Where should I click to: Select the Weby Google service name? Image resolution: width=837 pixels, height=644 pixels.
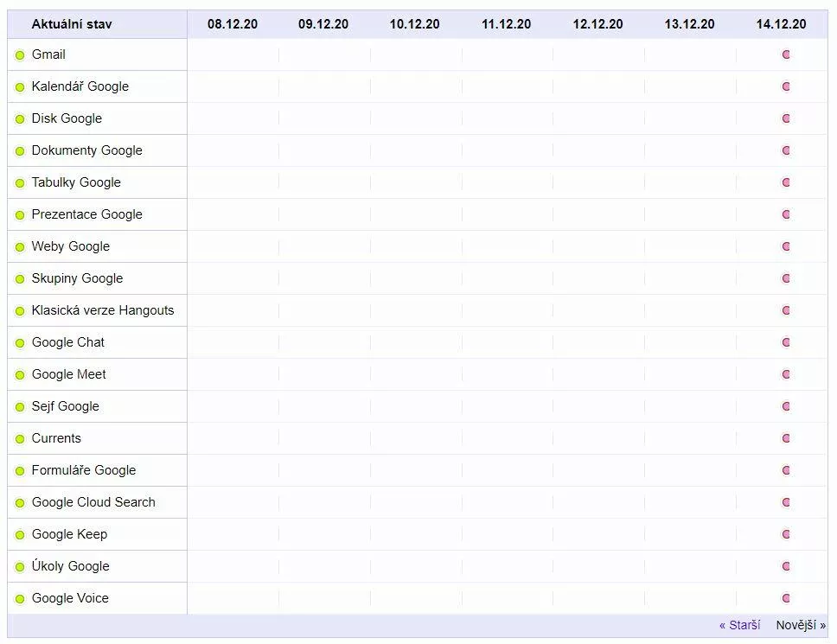tap(70, 246)
